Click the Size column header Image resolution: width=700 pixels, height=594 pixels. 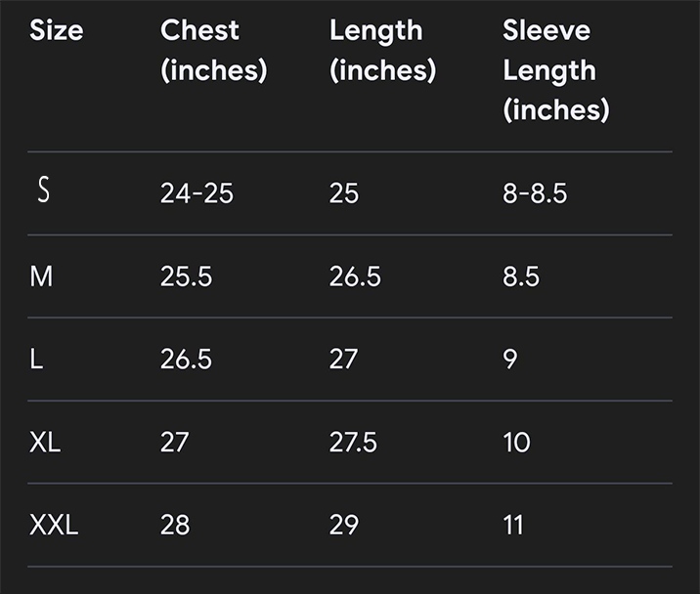coord(57,31)
